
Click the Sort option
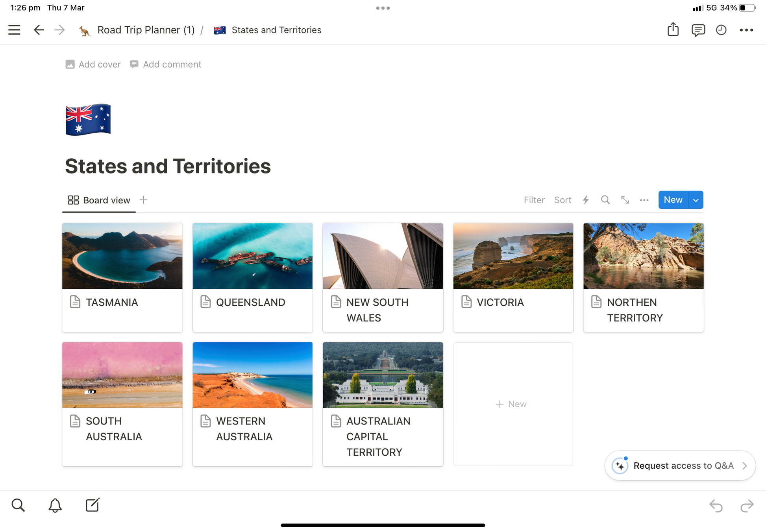(x=562, y=200)
